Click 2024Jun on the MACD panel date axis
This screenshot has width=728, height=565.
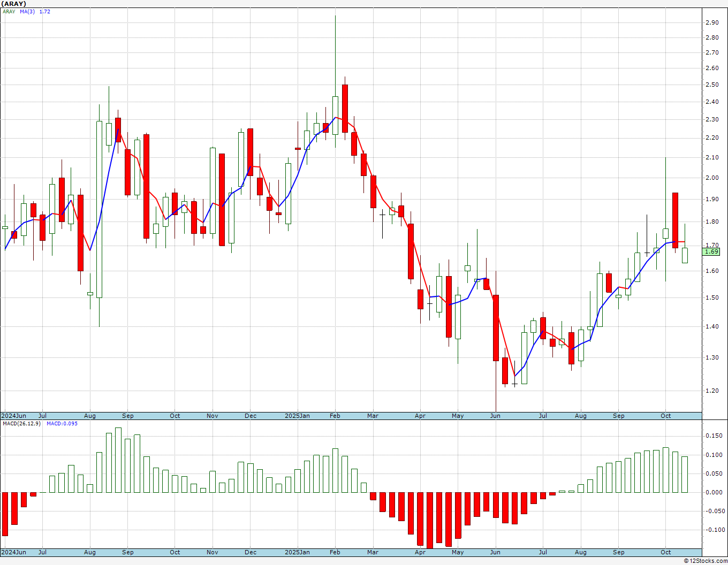click(x=14, y=552)
